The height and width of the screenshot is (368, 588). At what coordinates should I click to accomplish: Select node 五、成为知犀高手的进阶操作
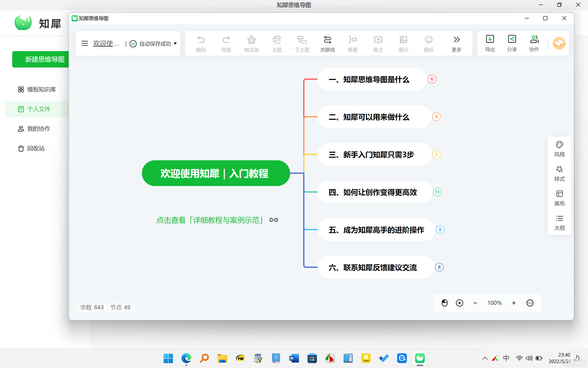(376, 230)
